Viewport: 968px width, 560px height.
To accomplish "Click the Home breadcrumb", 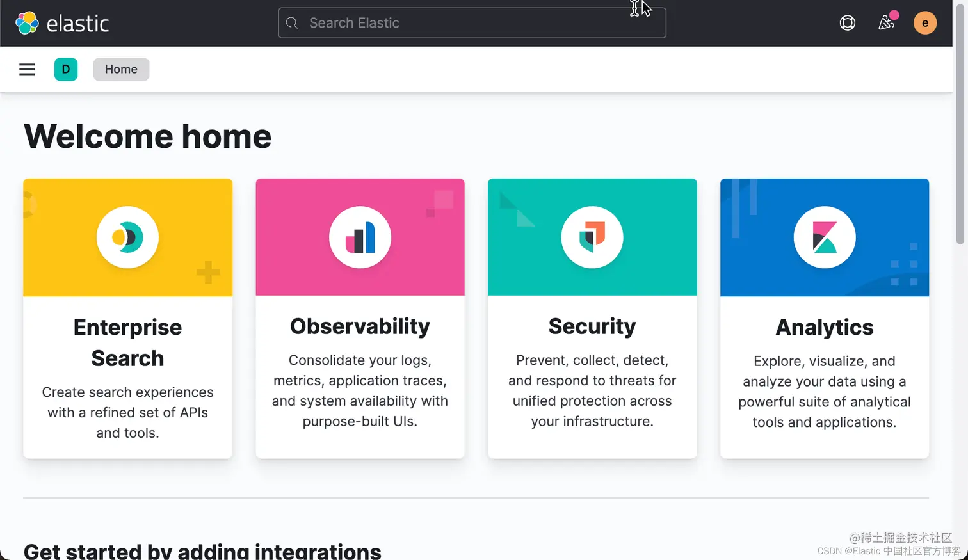I will (x=121, y=69).
